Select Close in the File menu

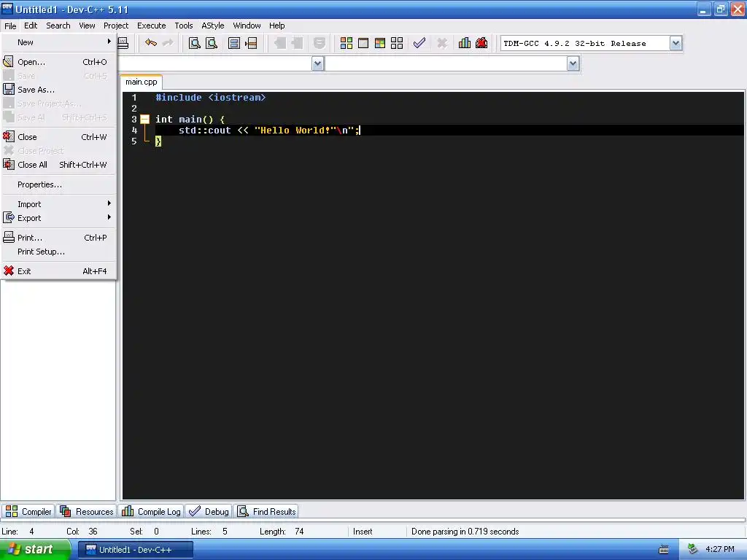(58, 137)
